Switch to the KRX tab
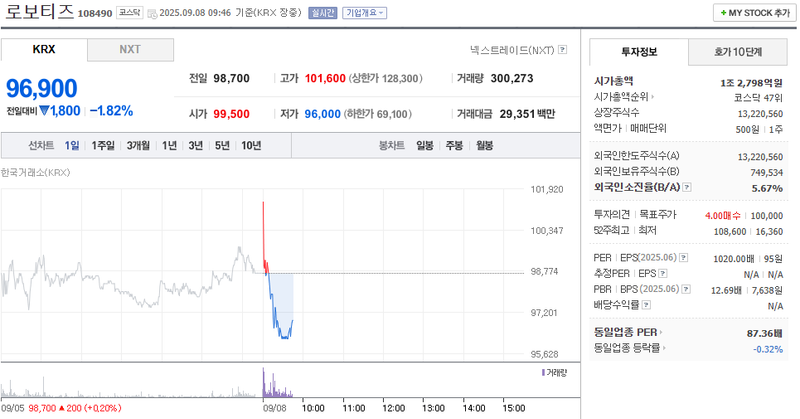Screen dimensions: 800x419 pyautogui.click(x=44, y=50)
